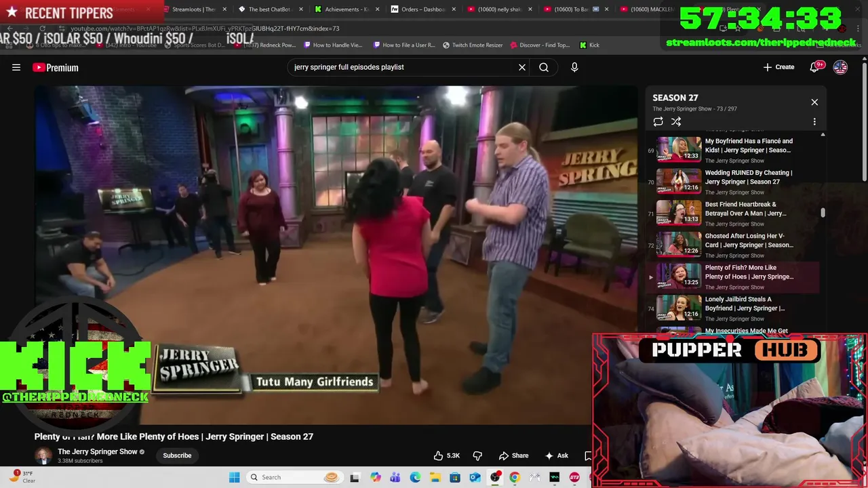Viewport: 868px width, 488px height.
Task: Click the magnifier search button
Action: [x=544, y=67]
